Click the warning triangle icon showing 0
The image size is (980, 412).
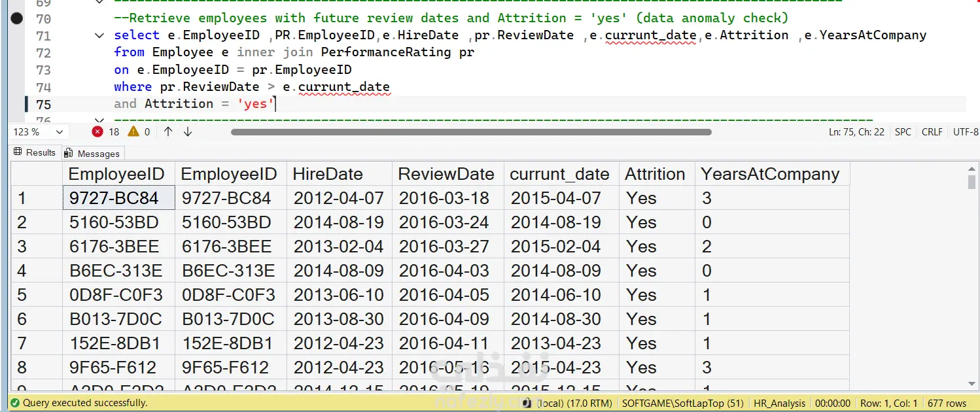click(133, 131)
